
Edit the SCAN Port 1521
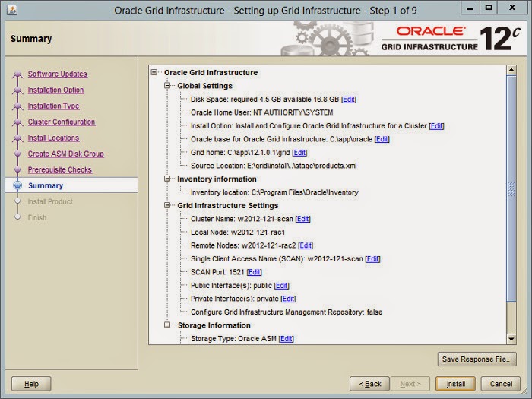click(254, 272)
